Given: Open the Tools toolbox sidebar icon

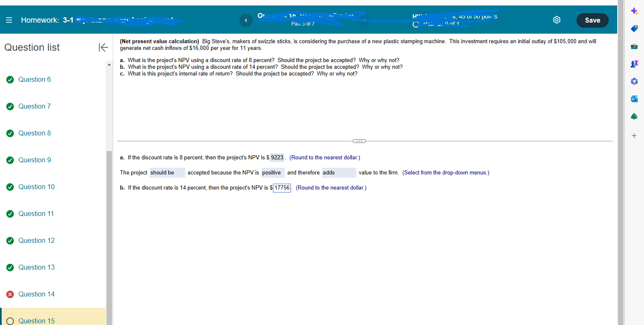Looking at the screenshot, I should coord(634,46).
